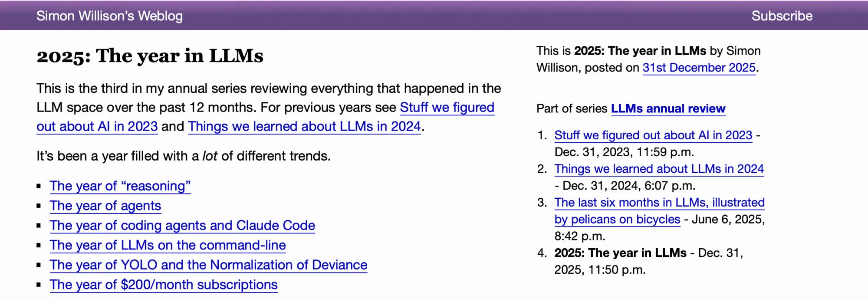868x299 pixels.
Task: Click the Subscribe link in the header
Action: 782,16
